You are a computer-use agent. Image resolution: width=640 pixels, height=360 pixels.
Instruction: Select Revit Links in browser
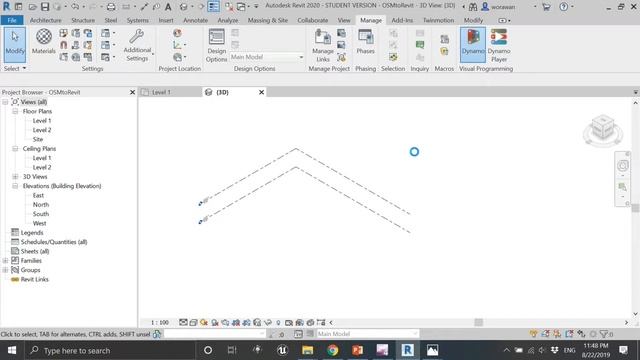pyautogui.click(x=35, y=280)
